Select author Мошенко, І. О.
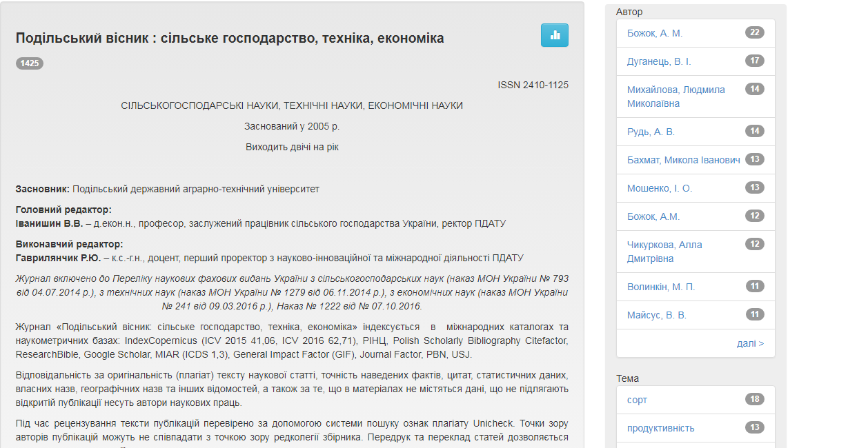 pyautogui.click(x=659, y=188)
